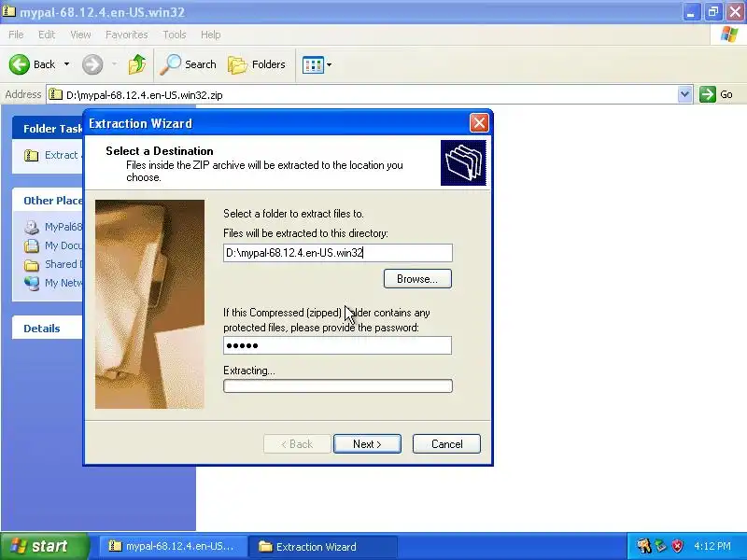747x560 pixels.
Task: Click the Go button
Action: (716, 94)
